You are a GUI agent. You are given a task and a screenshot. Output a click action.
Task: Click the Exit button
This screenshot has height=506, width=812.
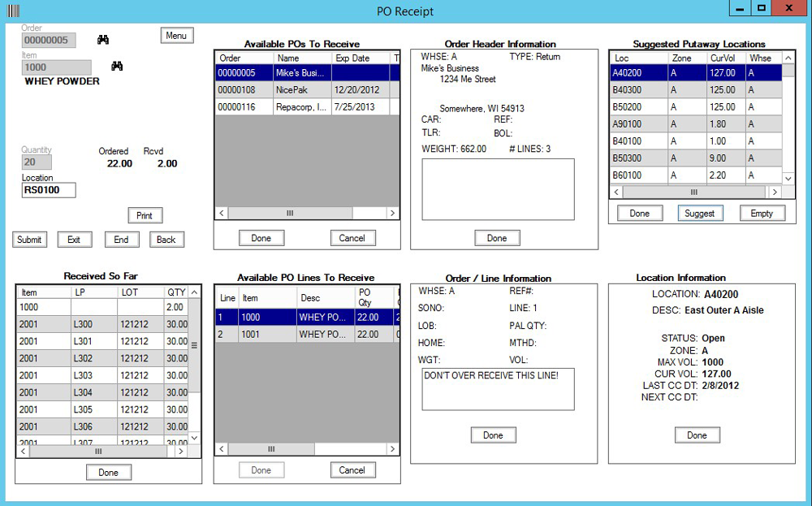pyautogui.click(x=75, y=240)
